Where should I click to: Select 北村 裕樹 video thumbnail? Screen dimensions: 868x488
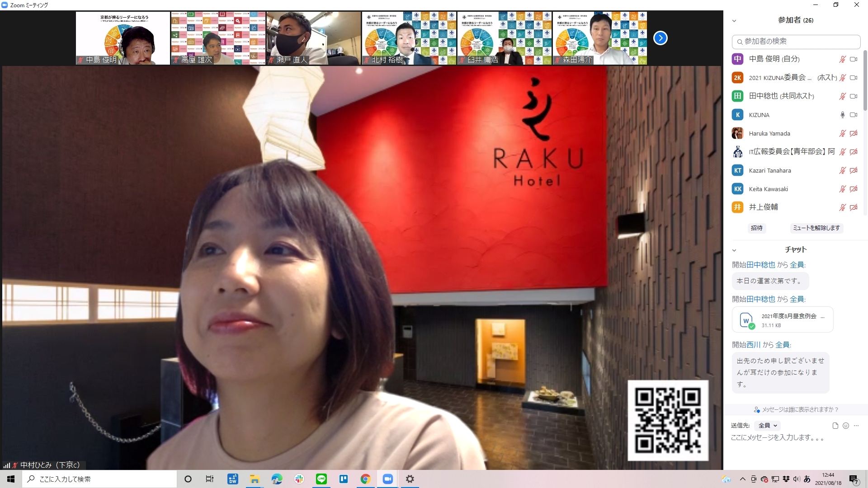[409, 38]
